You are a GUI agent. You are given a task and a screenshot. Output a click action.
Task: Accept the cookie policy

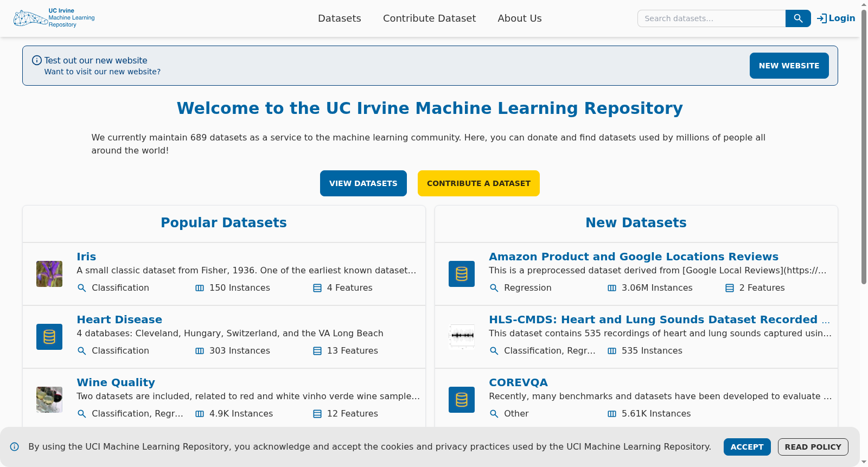[x=747, y=447]
